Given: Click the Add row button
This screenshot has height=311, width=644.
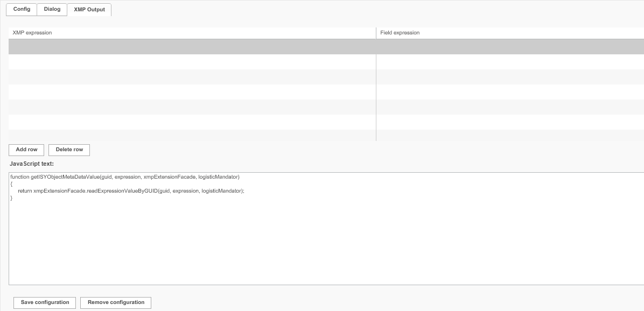Looking at the screenshot, I should coord(26,150).
